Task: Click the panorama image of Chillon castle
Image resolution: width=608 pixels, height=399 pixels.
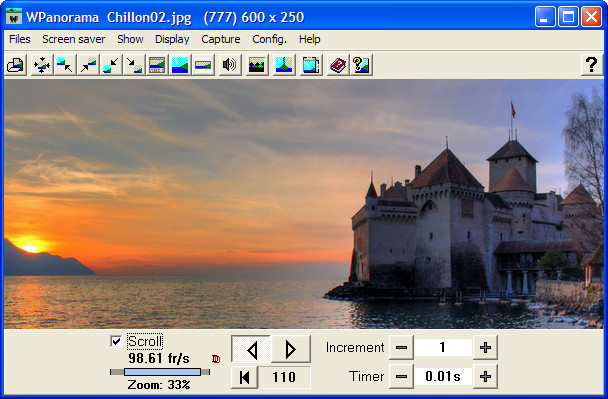Action: pyautogui.click(x=304, y=204)
